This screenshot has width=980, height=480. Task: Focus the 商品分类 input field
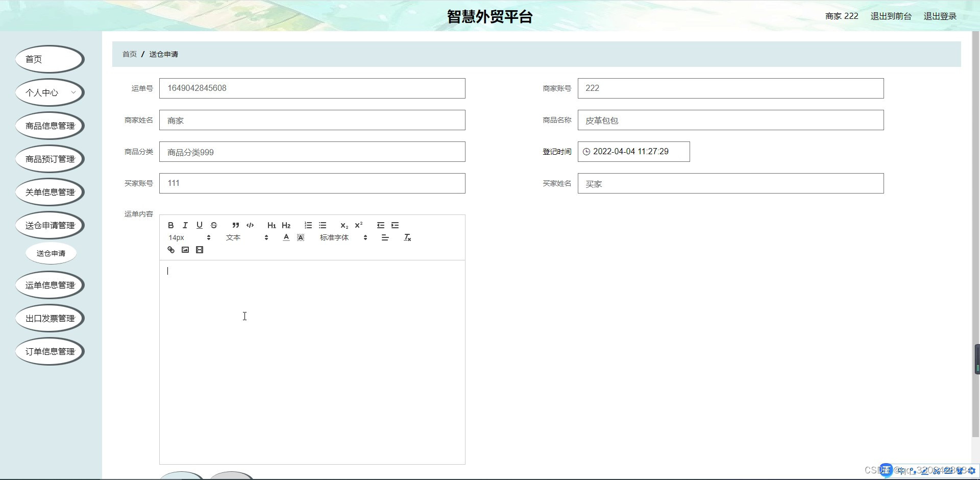[312, 152]
